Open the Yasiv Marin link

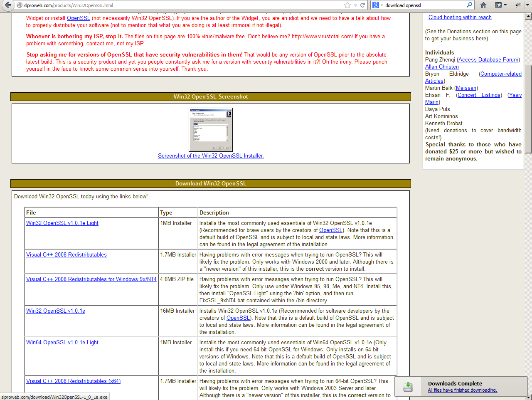click(x=515, y=95)
